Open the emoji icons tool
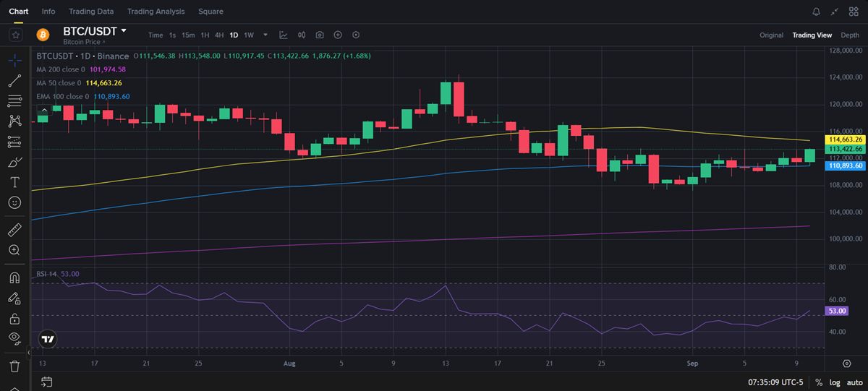The width and height of the screenshot is (868, 391). [14, 202]
